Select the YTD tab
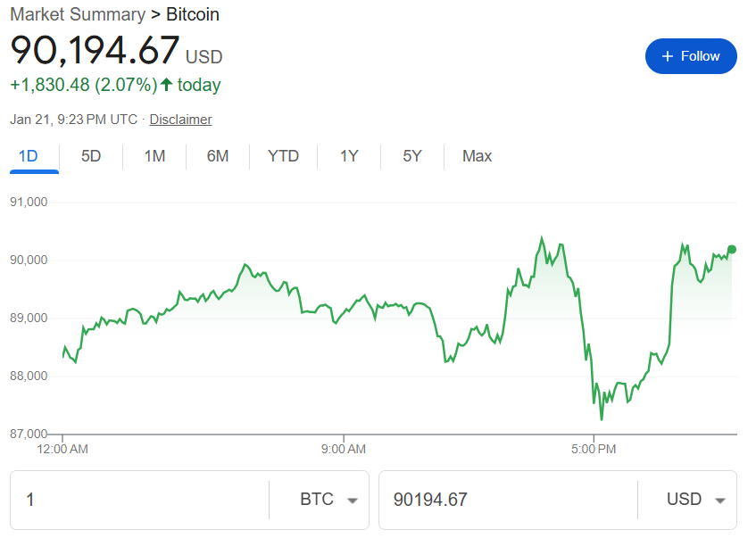Viewport: 756px width, 538px height. click(x=283, y=156)
